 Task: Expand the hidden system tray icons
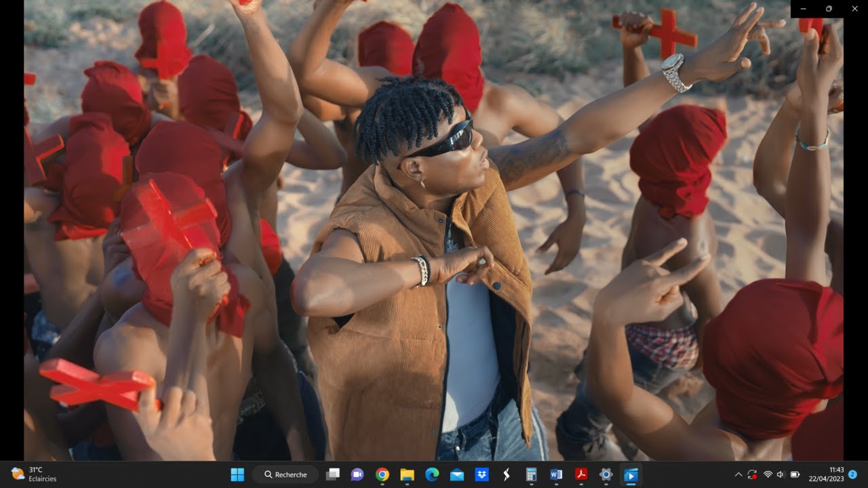pyautogui.click(x=738, y=474)
